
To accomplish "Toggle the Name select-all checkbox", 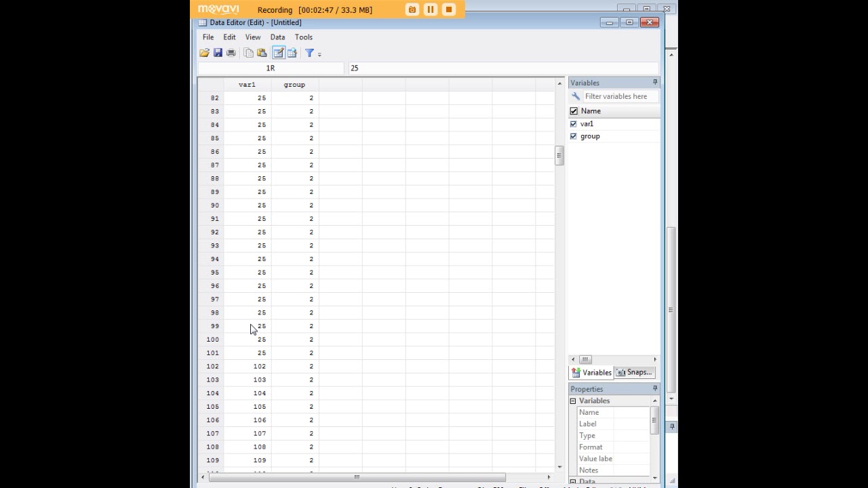I will tap(574, 111).
